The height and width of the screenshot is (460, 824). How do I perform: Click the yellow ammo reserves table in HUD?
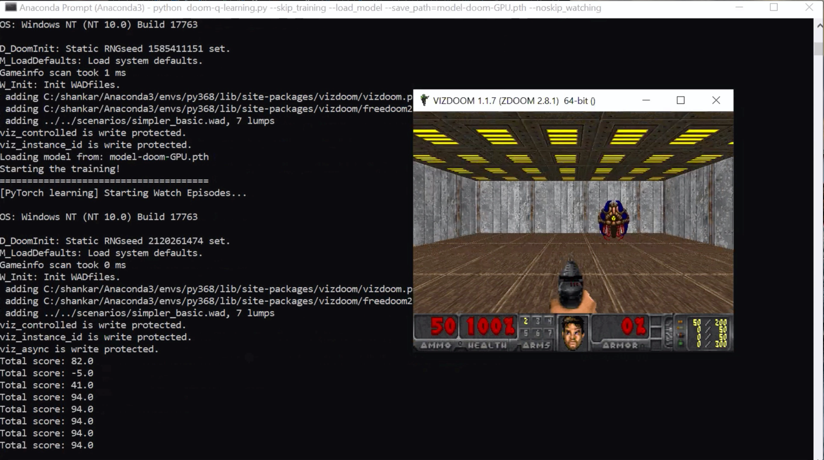tap(709, 333)
